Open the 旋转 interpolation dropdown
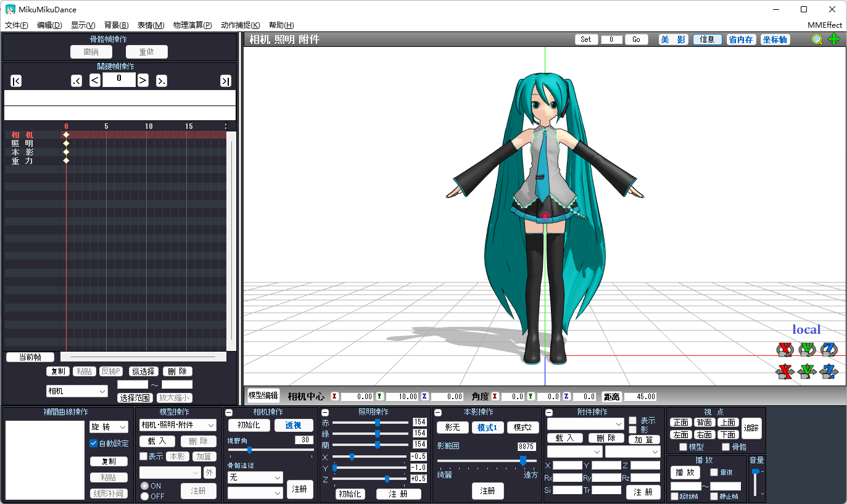 click(x=109, y=427)
